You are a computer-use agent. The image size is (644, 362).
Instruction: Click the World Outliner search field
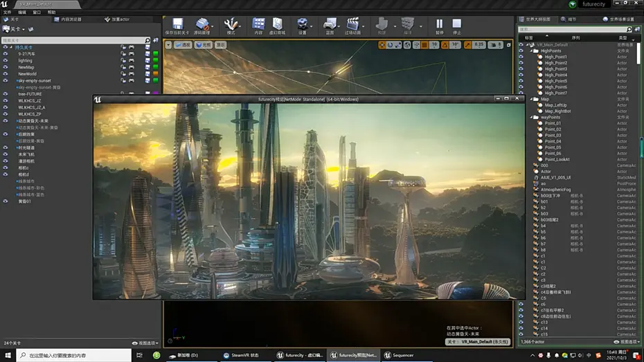click(x=575, y=29)
